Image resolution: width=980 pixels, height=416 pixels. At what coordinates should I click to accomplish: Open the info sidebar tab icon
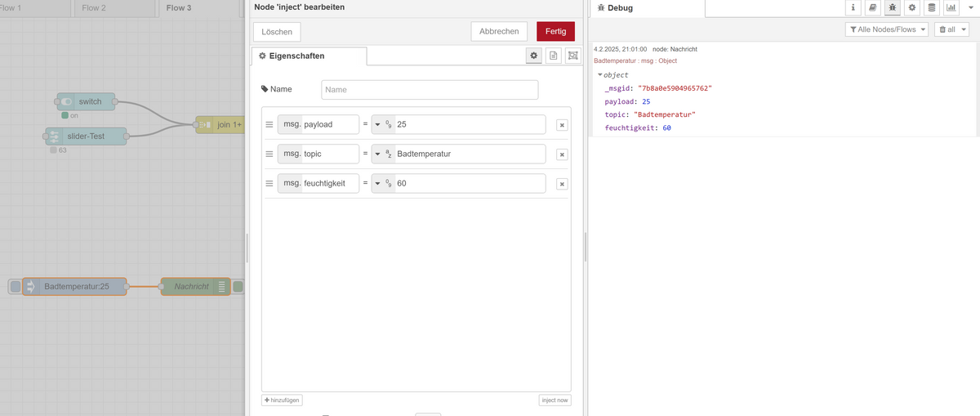point(853,7)
